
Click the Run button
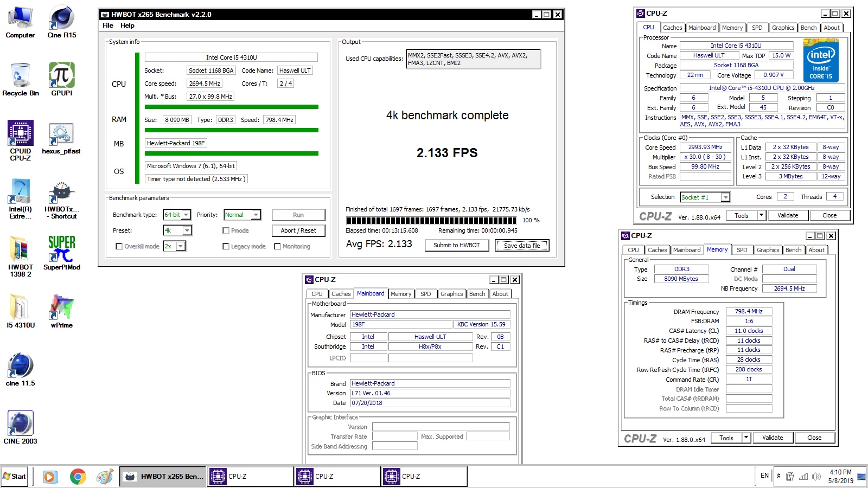click(x=298, y=215)
